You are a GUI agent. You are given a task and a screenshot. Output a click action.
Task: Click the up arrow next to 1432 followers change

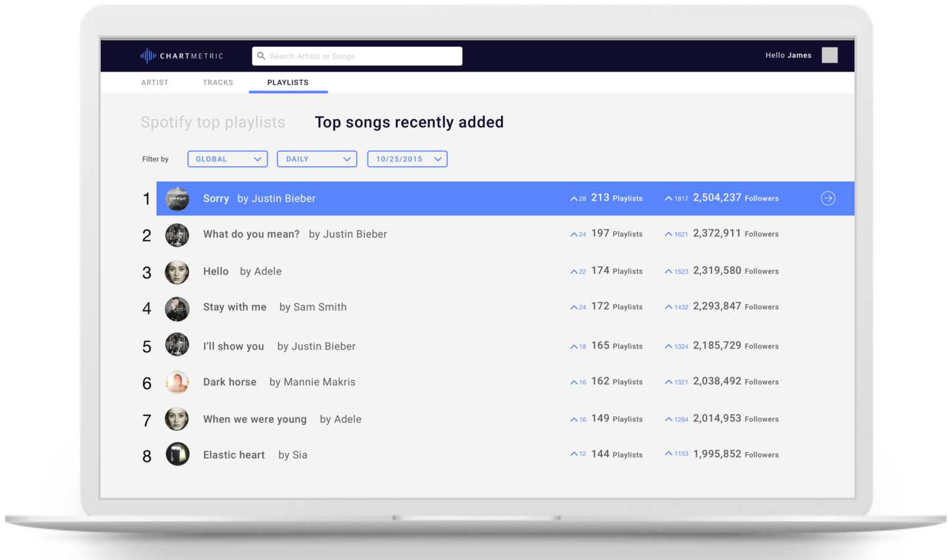pos(668,307)
